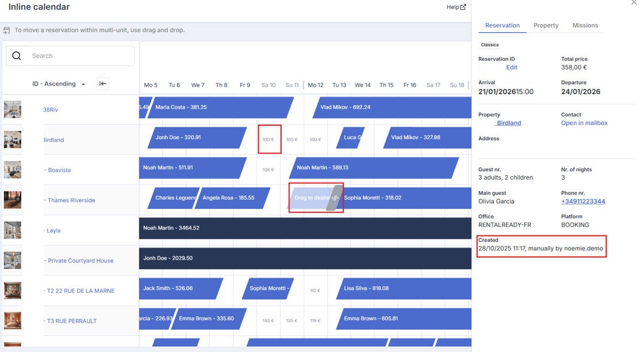Click the Mo 12 date column header
Screen dimensions: 644x352
[316, 85]
